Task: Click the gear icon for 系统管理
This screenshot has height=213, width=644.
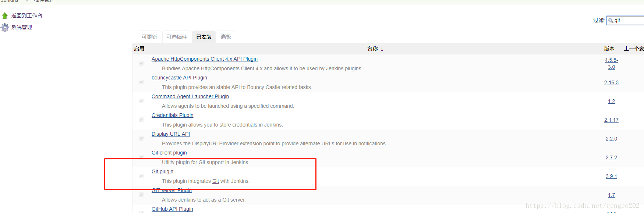Action: click(5, 28)
